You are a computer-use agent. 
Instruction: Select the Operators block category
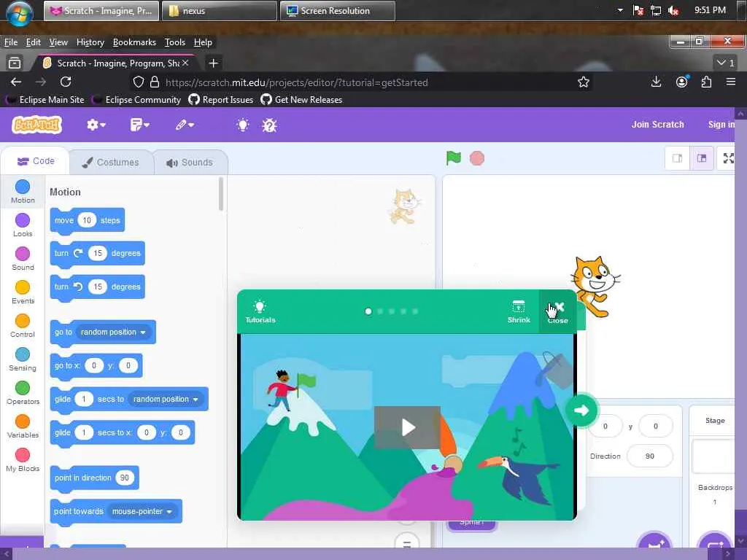coord(23,393)
